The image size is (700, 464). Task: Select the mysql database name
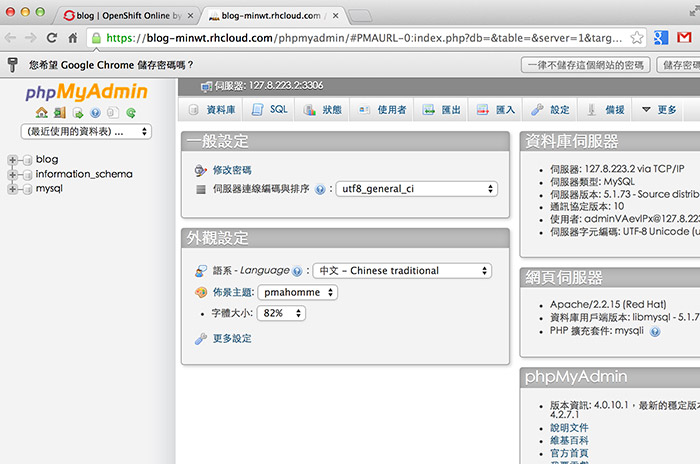(49, 189)
